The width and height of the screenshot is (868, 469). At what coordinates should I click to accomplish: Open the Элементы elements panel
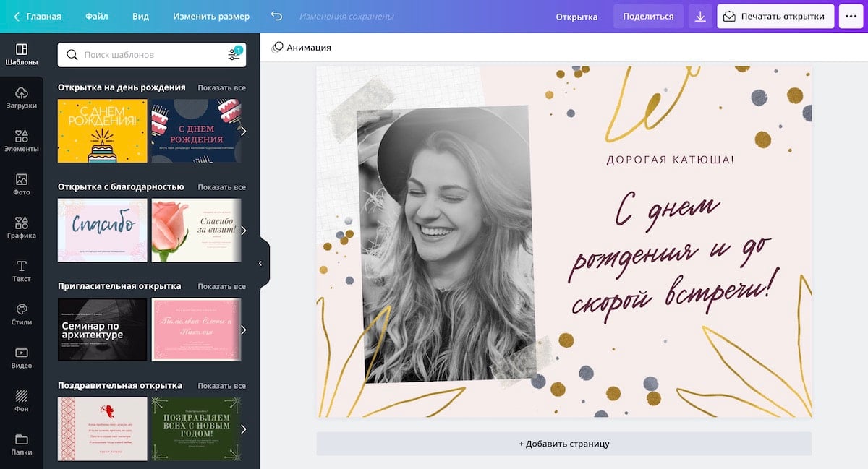pos(21,141)
